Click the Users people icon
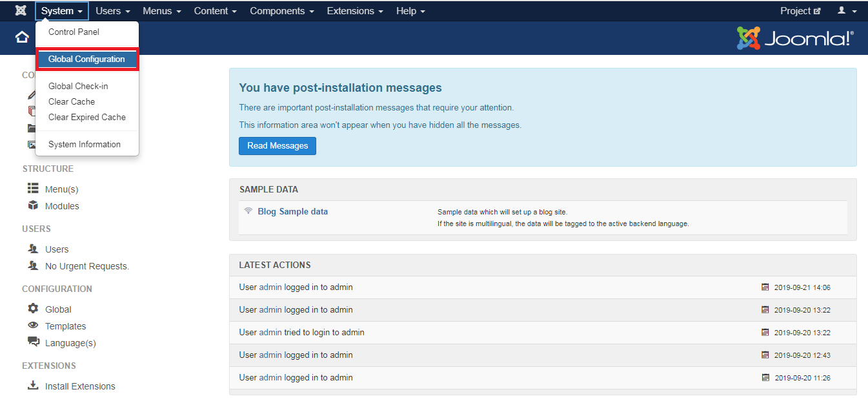Viewport: 868px width, 405px height. [x=33, y=249]
